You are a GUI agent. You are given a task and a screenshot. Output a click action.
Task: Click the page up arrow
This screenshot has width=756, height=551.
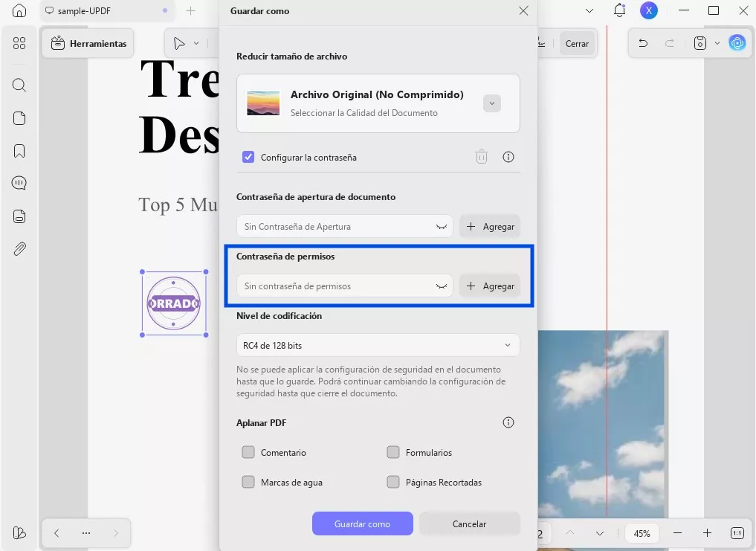(x=570, y=532)
